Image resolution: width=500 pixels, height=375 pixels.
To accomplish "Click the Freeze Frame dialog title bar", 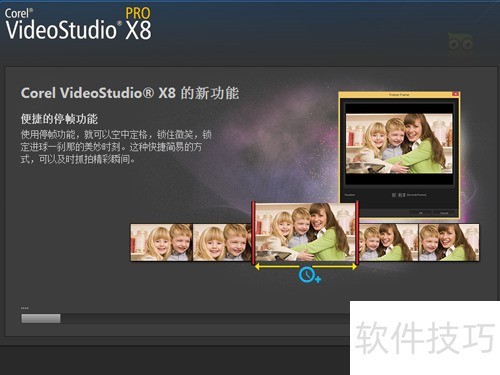I will coord(399,95).
